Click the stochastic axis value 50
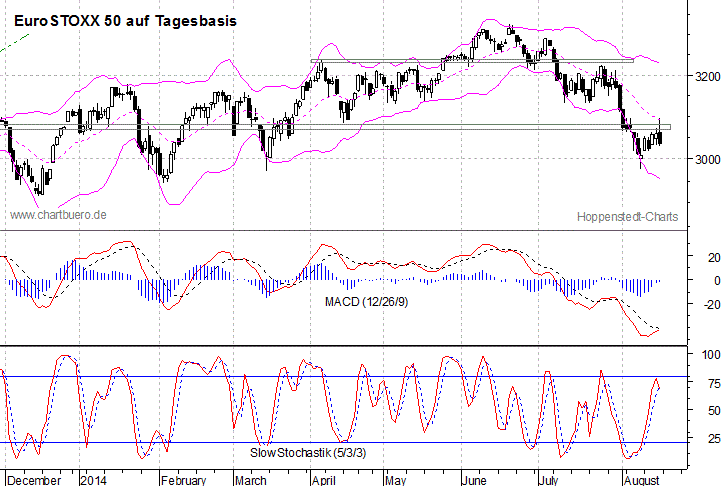723x486 pixels. (714, 410)
